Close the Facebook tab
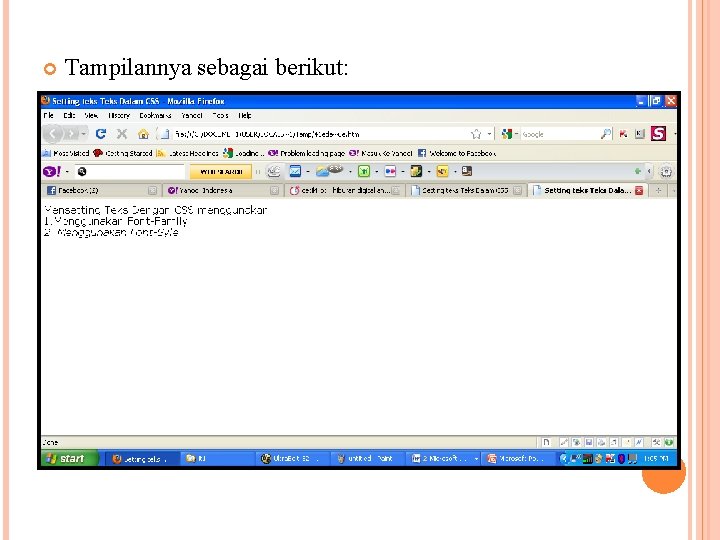720x540 pixels. point(152,191)
